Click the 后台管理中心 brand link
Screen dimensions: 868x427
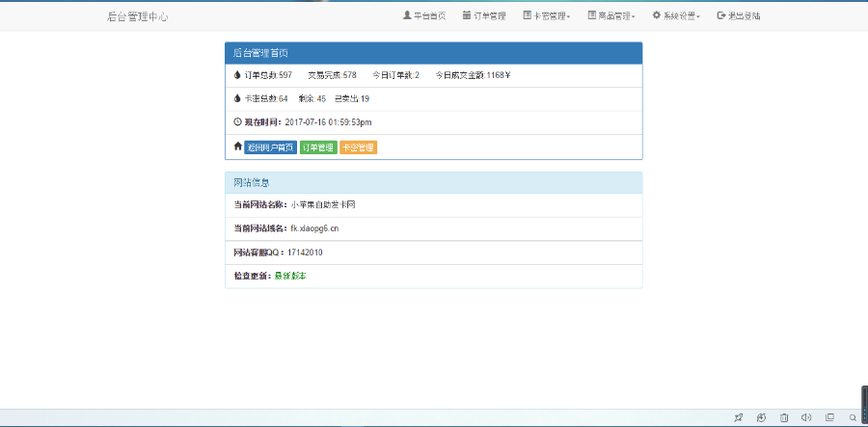pos(137,16)
